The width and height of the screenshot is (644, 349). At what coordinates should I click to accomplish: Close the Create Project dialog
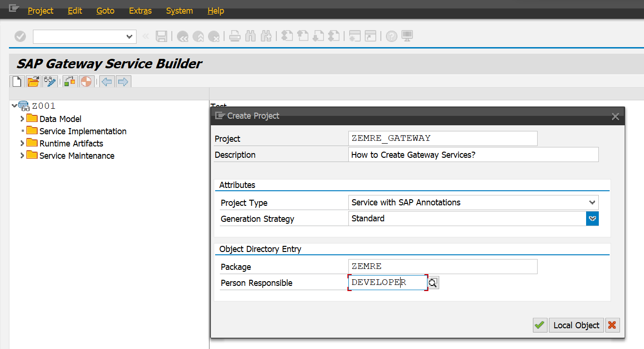(615, 116)
